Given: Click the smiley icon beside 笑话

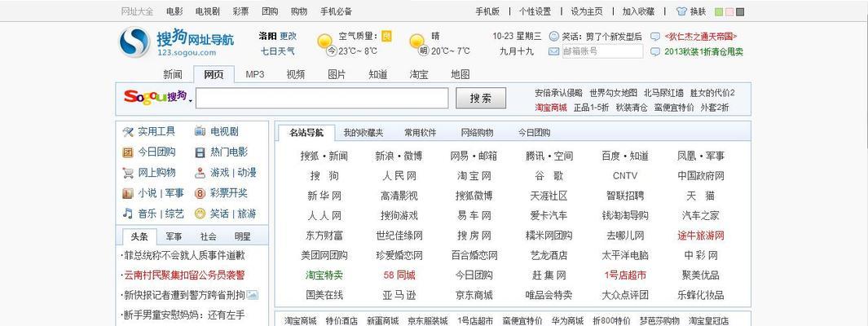Looking at the screenshot, I should (x=553, y=36).
